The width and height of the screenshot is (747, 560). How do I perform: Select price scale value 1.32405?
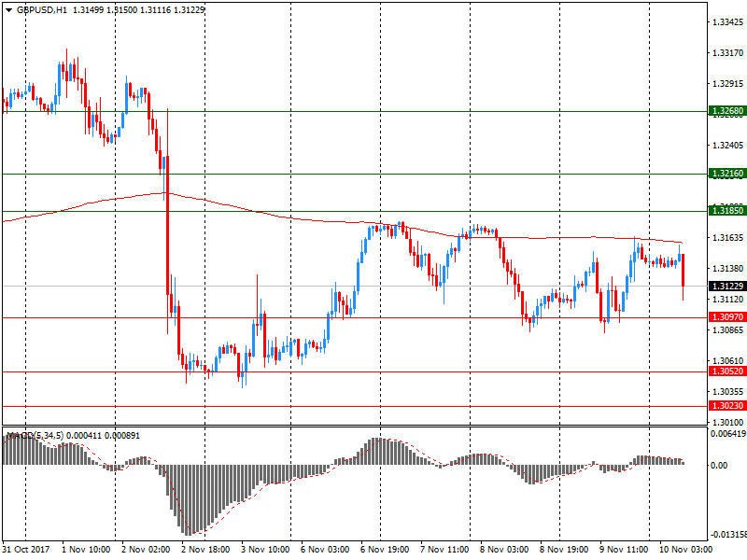click(727, 146)
